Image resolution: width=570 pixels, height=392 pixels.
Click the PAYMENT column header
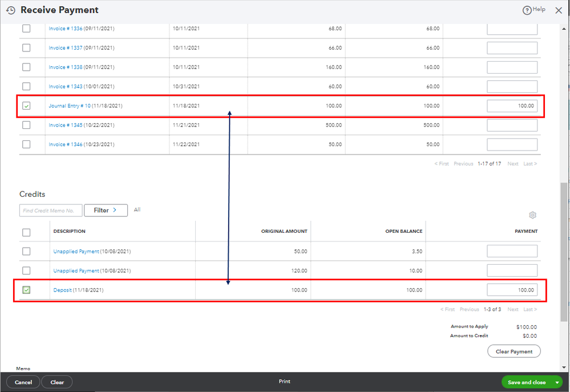point(526,231)
